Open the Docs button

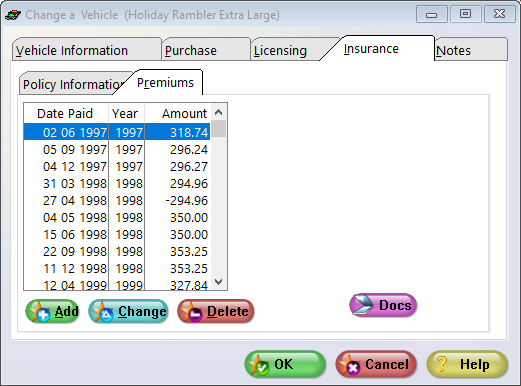(383, 305)
